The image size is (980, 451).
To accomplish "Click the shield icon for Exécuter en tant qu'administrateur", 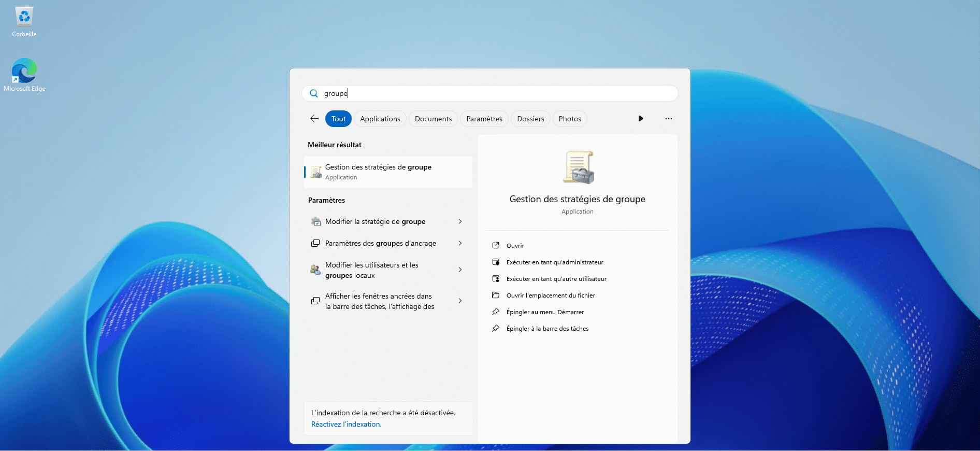I will pos(496,262).
